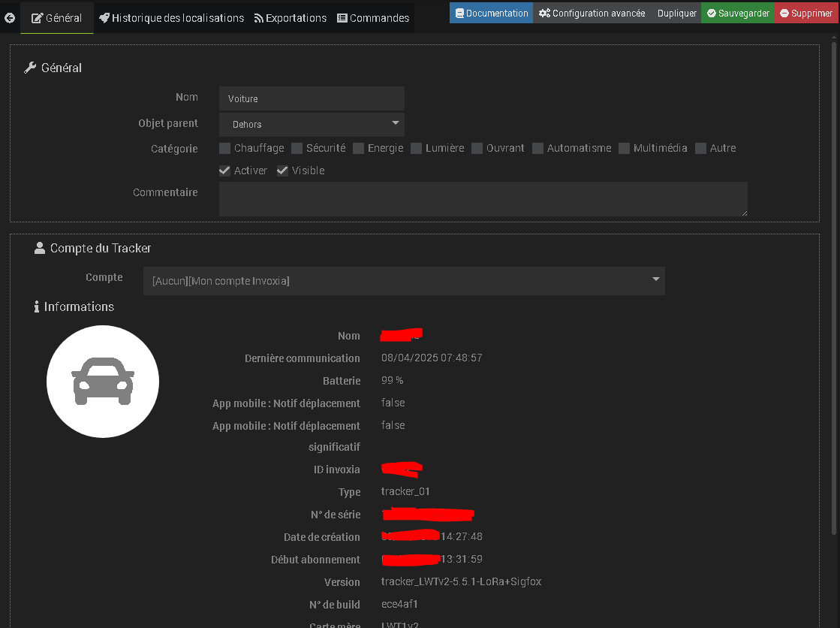Viewport: 840px width, 628px height.
Task: Click the Nom input field containing Voiture
Action: coord(312,98)
